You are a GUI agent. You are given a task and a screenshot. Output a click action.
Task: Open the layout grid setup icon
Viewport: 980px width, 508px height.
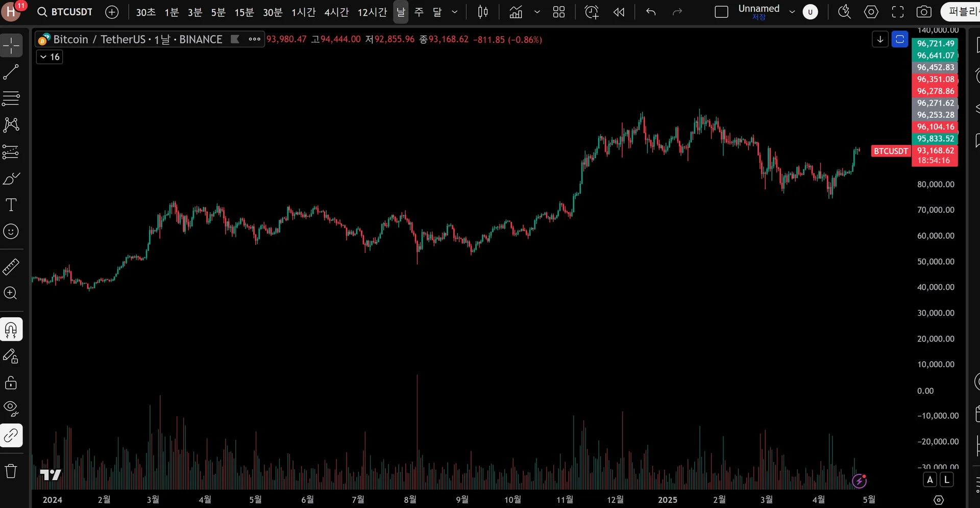559,12
